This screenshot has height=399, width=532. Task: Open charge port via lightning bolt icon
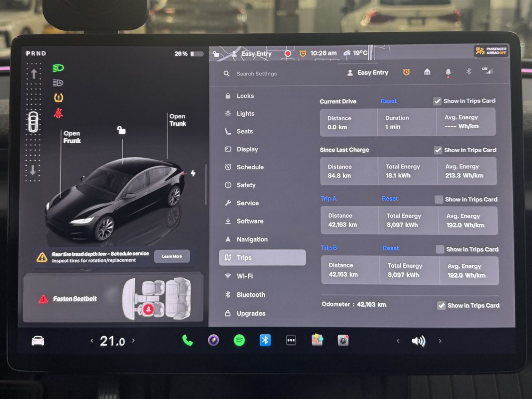coord(193,173)
